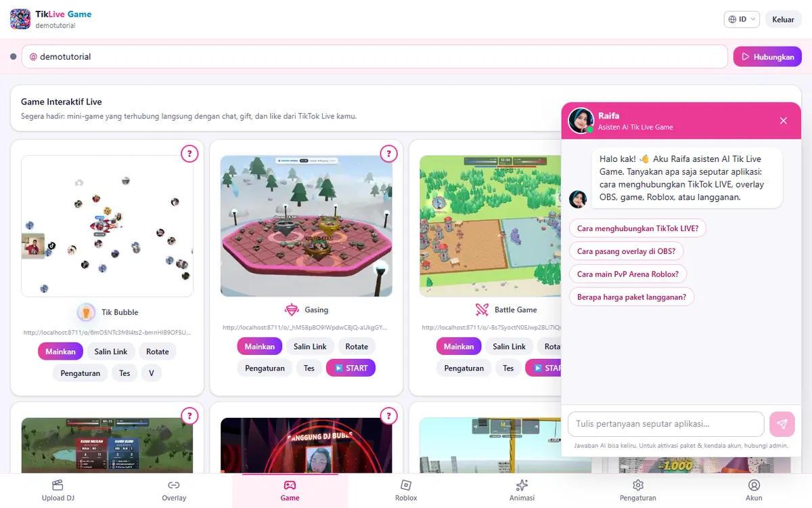The height and width of the screenshot is (508, 812).
Task: Open help question mark on Gasing card
Action: [x=388, y=154]
